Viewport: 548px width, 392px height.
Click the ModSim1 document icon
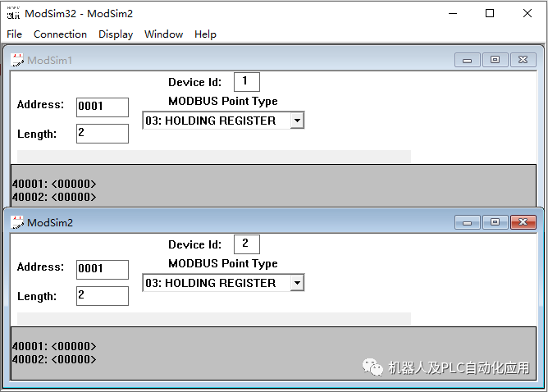click(x=17, y=60)
